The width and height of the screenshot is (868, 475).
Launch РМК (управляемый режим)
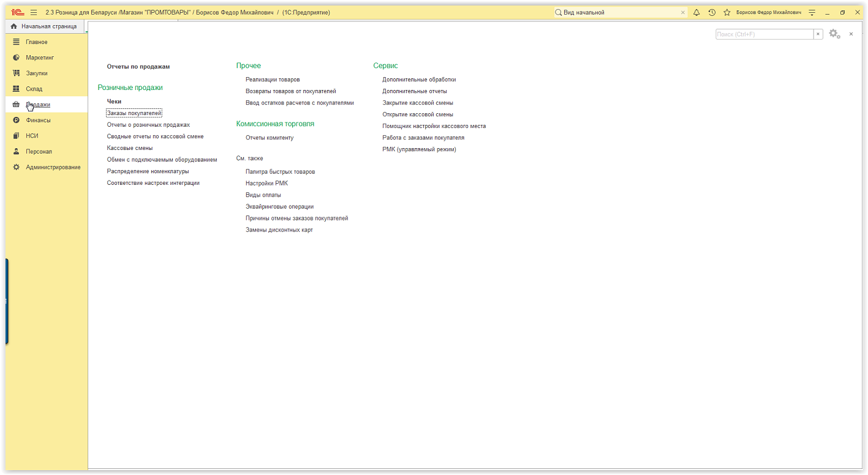pyautogui.click(x=419, y=149)
